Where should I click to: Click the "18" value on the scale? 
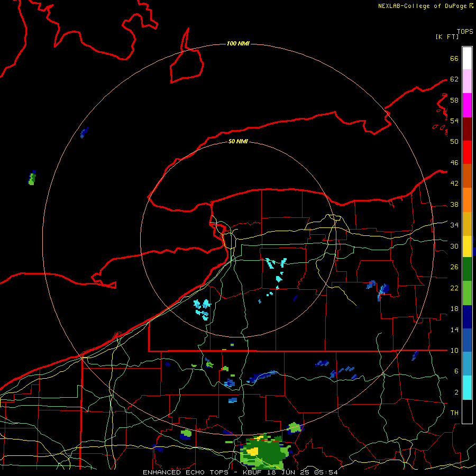pyautogui.click(x=454, y=309)
